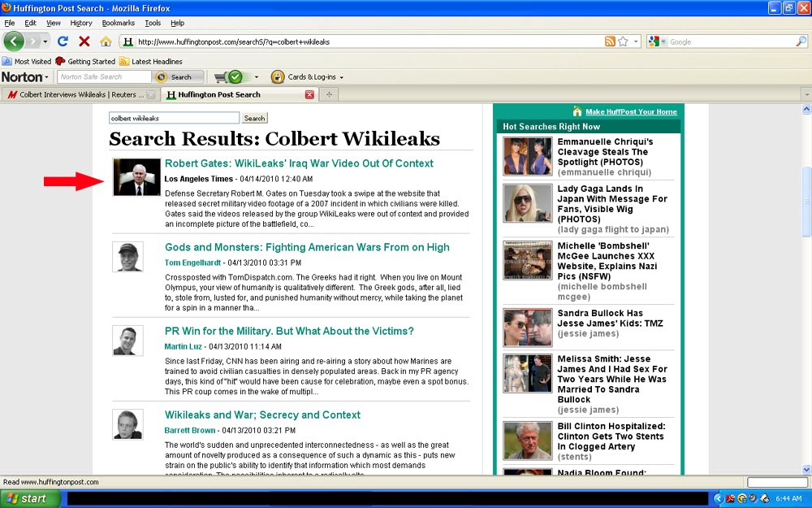Click the RSS feed icon in address bar

[610, 41]
